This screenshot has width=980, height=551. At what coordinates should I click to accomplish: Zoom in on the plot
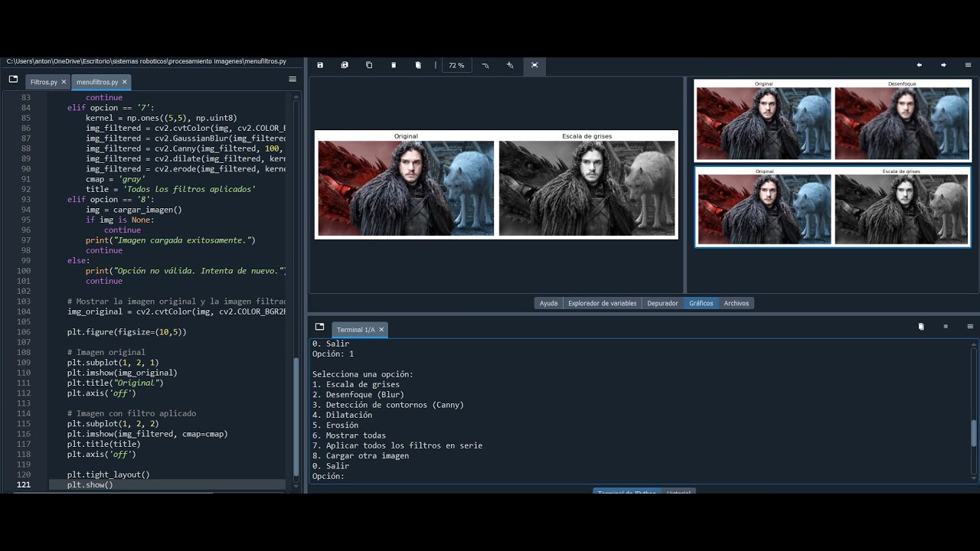[x=510, y=65]
